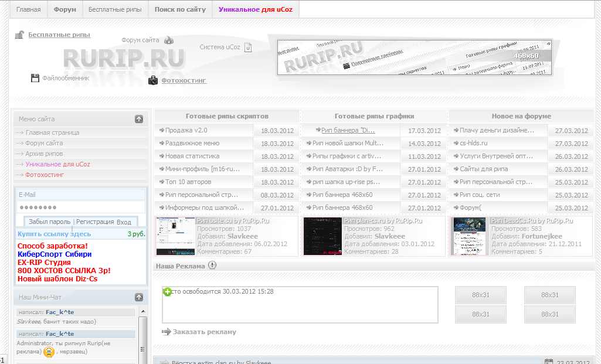The height and width of the screenshot is (364, 601).
Task: Click the floppy disk icon for Файлообменник
Action: (35, 78)
